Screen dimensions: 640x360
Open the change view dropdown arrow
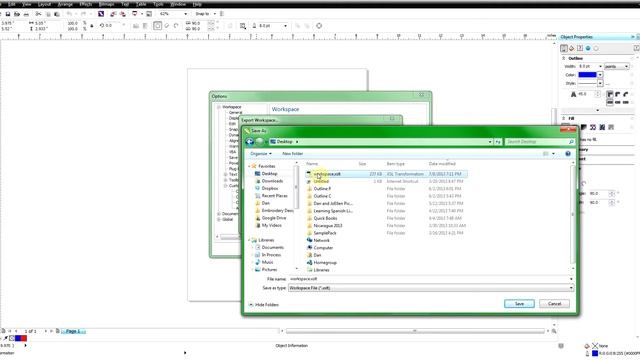coord(553,153)
